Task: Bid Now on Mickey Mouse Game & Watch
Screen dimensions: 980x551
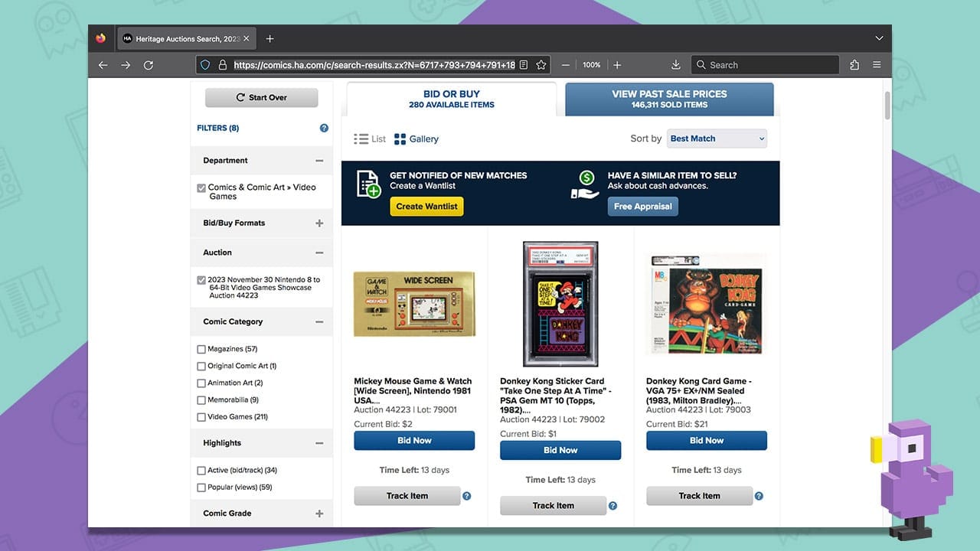Action: coord(414,441)
